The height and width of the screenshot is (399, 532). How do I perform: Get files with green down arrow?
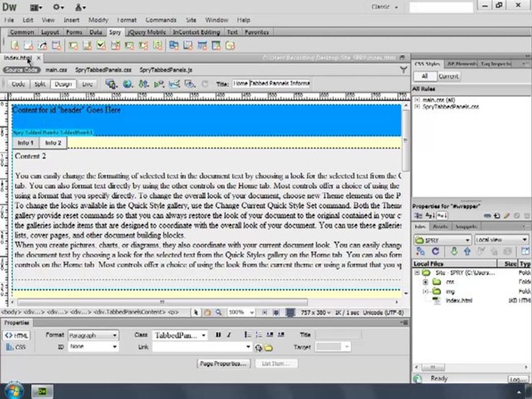tap(454, 252)
